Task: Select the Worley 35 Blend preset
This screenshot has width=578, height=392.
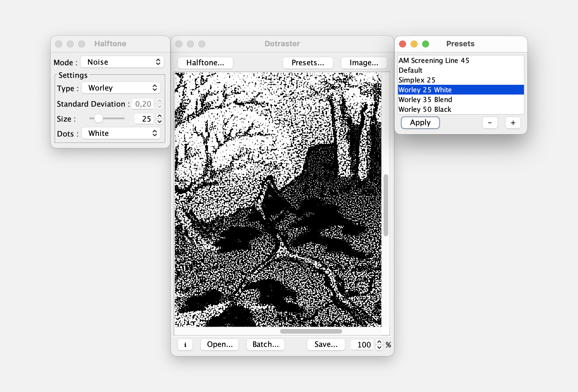Action: coord(425,100)
